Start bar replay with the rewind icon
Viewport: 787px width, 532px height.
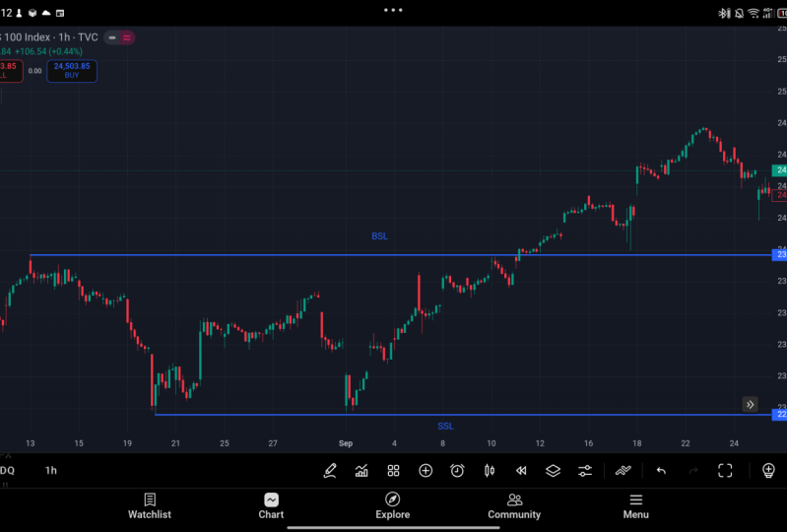[x=521, y=470]
